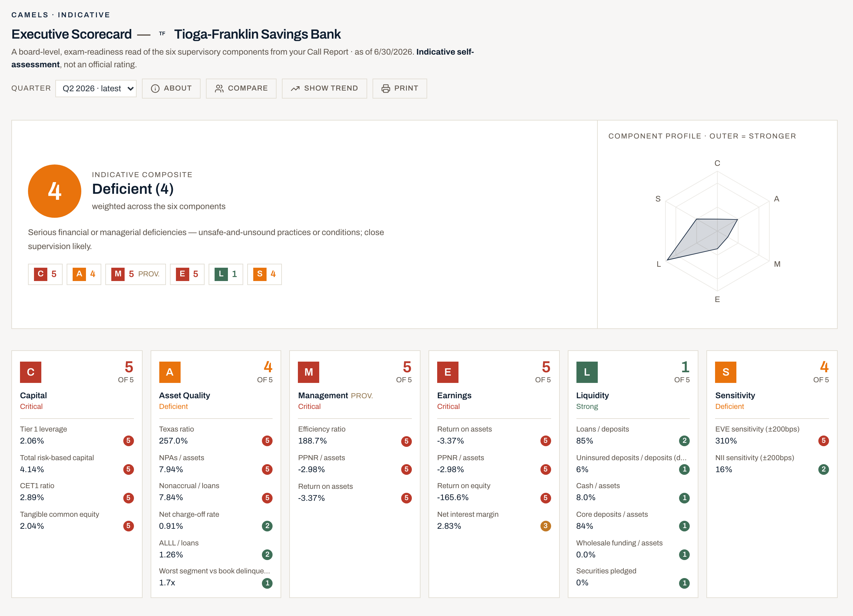Click the Liquidity Strong status label
The width and height of the screenshot is (853, 616).
pyautogui.click(x=587, y=406)
